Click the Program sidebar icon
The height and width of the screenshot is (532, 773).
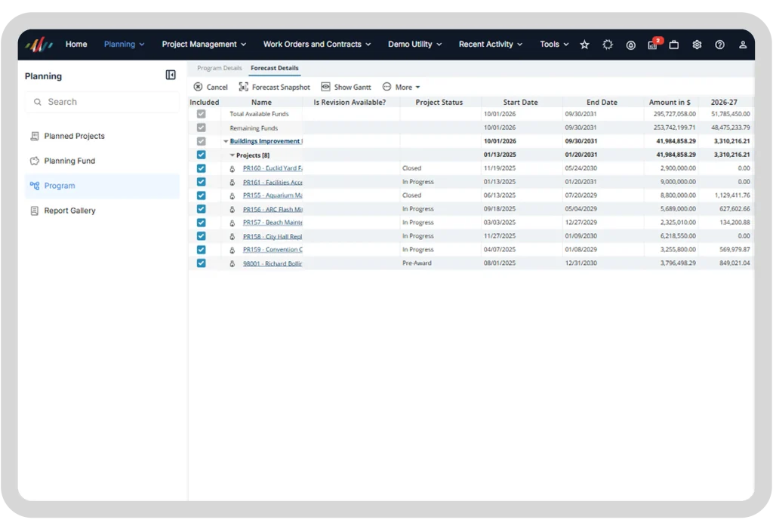[35, 186]
